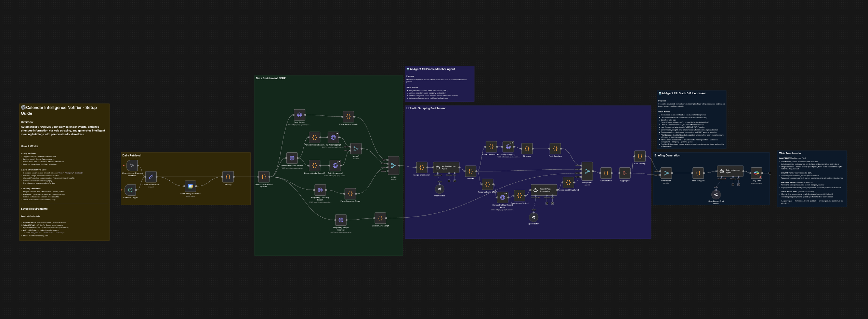Click the Daily Icebreaker Agent node
This screenshot has height=319, width=868.
730,171
